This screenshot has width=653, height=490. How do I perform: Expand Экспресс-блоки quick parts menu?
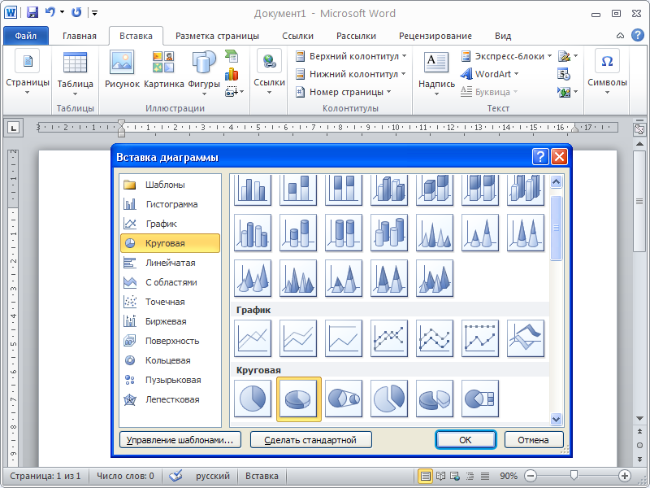[x=506, y=56]
